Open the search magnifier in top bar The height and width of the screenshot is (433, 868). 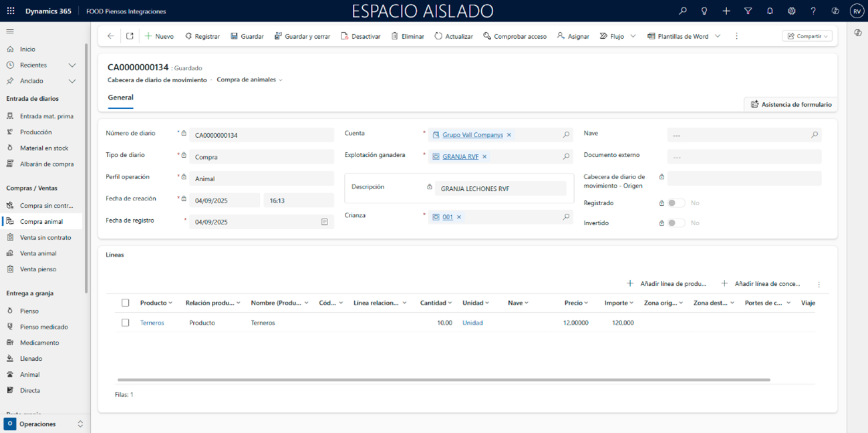(682, 11)
